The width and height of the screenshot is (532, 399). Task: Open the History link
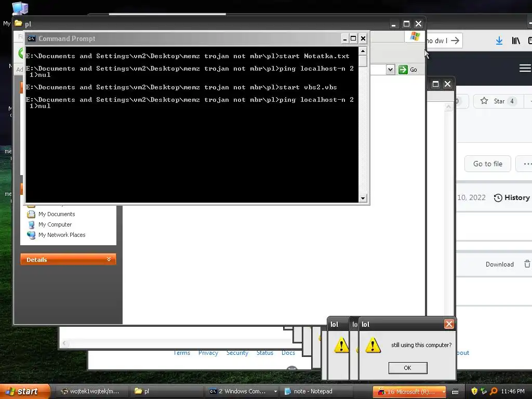(x=512, y=198)
